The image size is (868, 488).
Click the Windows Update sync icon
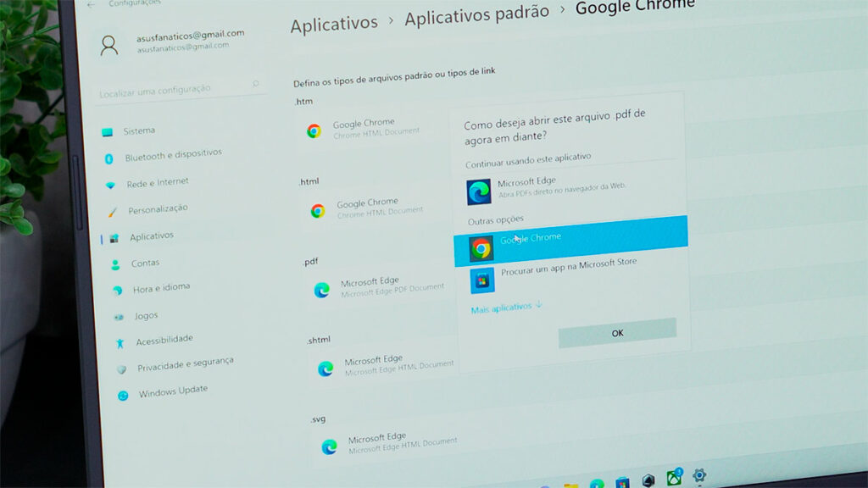[123, 396]
